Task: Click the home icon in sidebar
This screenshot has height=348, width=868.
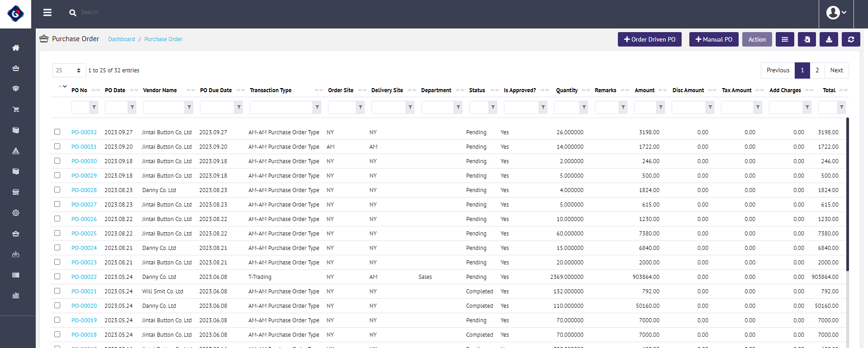Action: pyautogui.click(x=16, y=48)
